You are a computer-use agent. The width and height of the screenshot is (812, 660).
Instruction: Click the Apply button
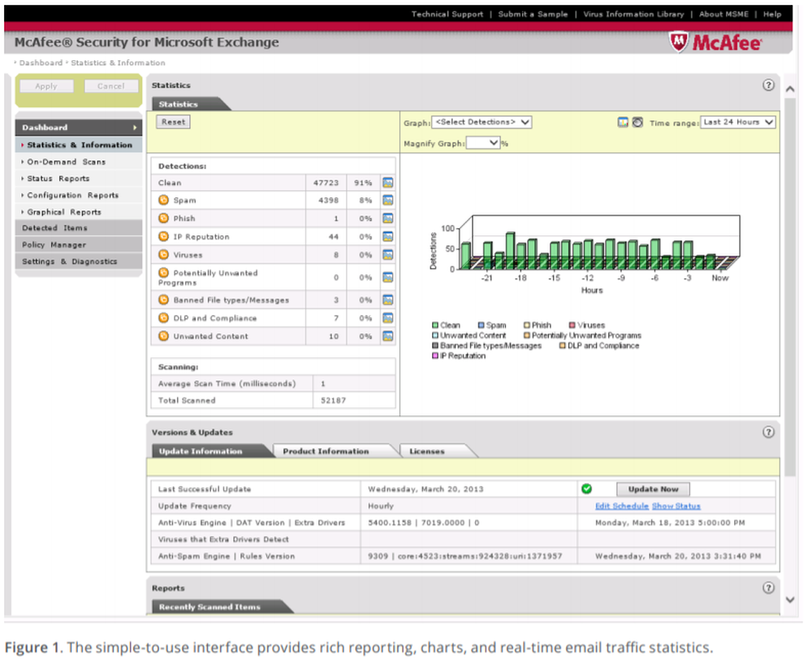46,86
